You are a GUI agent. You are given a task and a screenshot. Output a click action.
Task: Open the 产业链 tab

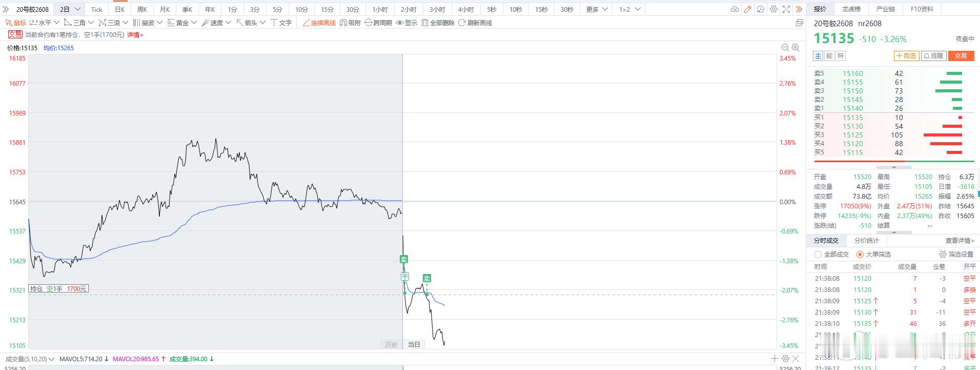click(x=885, y=9)
